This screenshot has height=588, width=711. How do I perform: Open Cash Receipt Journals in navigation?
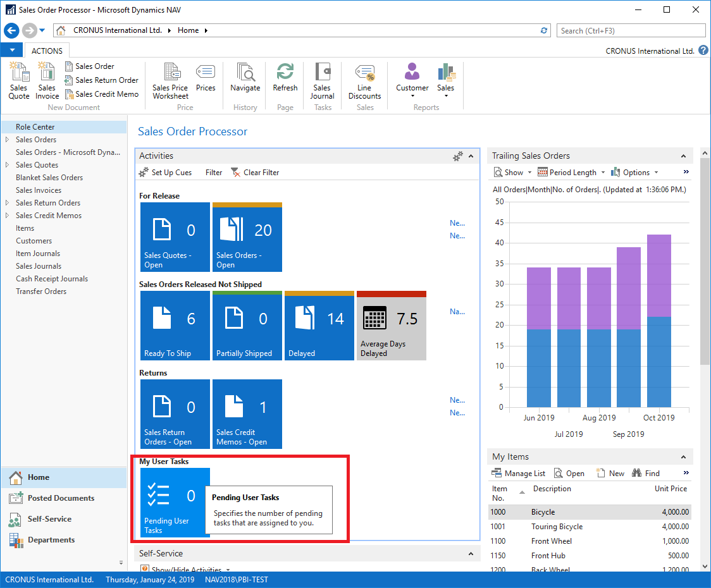tap(52, 279)
